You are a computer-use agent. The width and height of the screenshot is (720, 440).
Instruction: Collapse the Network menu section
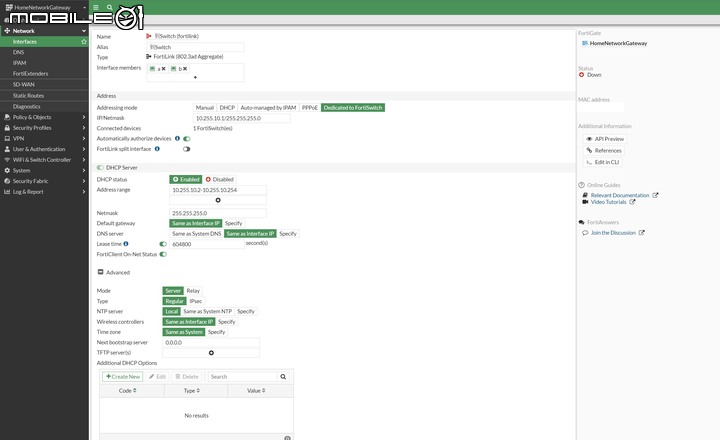84,31
